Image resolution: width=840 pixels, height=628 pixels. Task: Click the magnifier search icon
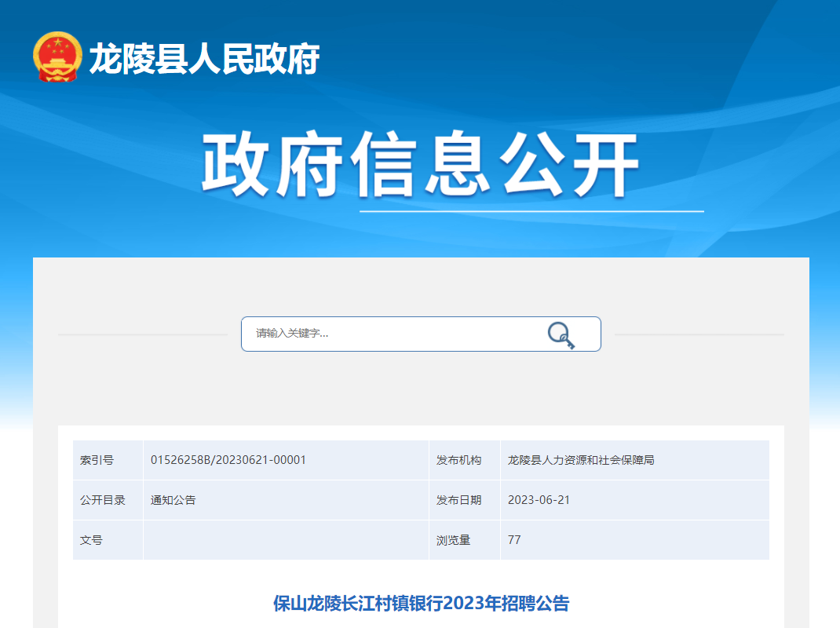[561, 334]
